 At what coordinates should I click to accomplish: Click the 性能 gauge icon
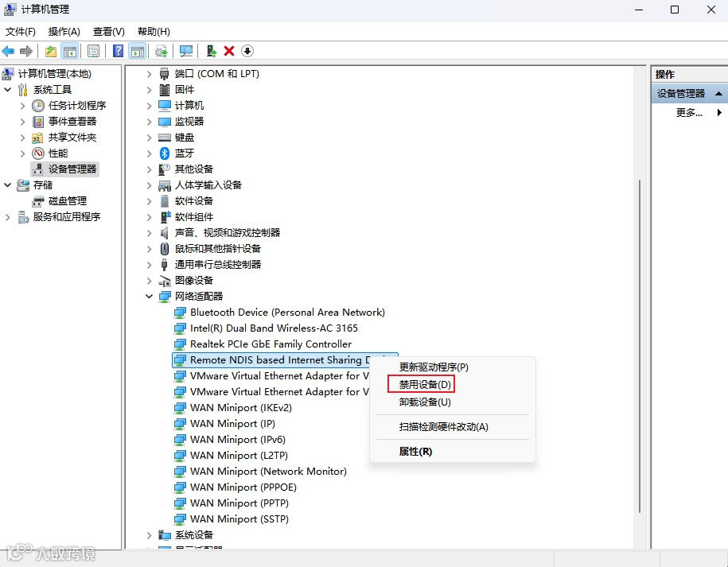click(38, 153)
